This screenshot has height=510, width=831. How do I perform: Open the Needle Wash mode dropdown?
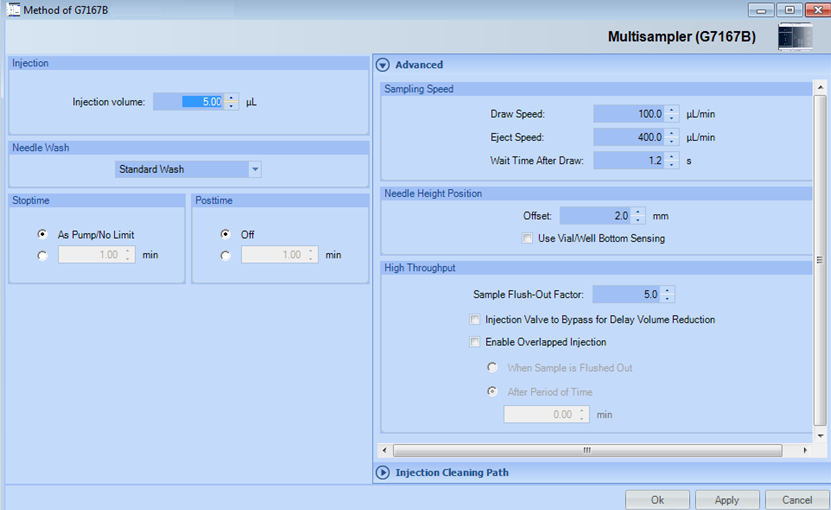188,169
